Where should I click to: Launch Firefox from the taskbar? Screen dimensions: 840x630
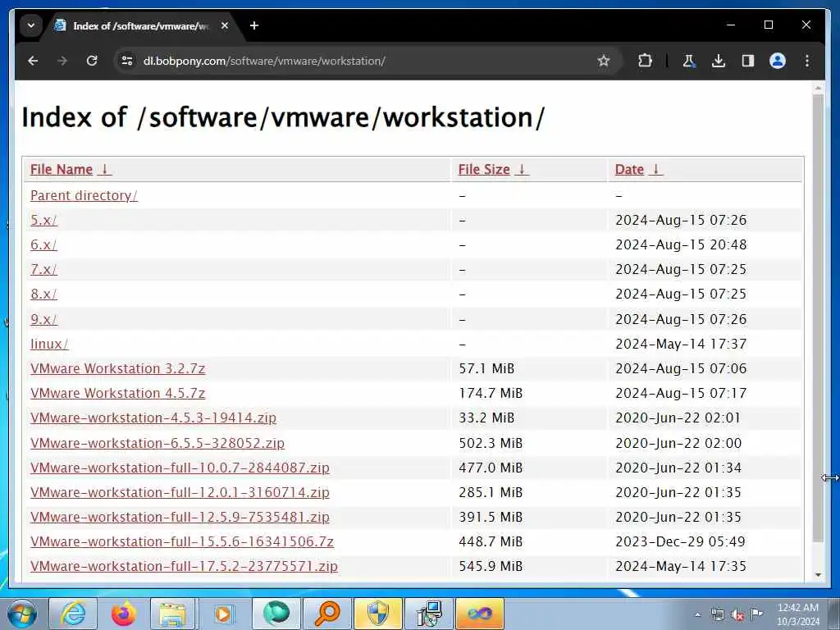pos(123,614)
